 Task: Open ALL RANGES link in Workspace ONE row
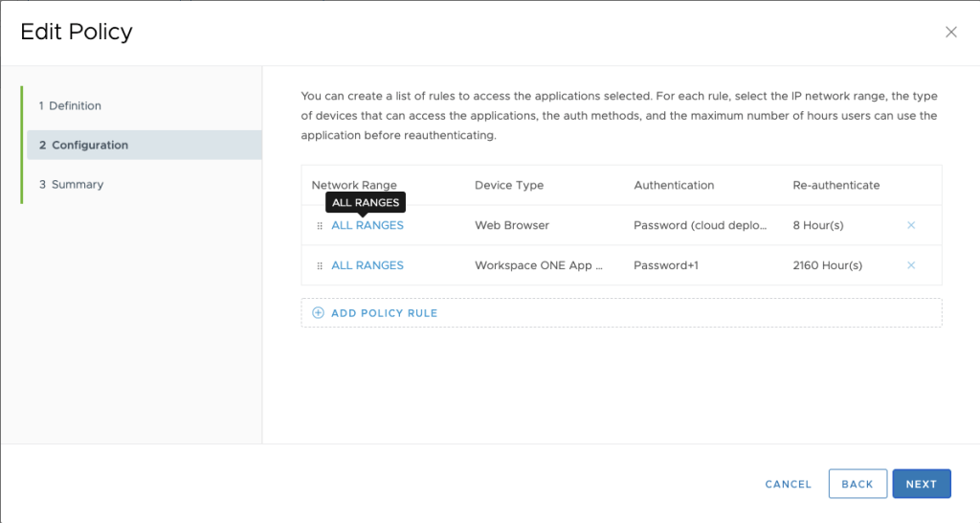[x=367, y=265]
